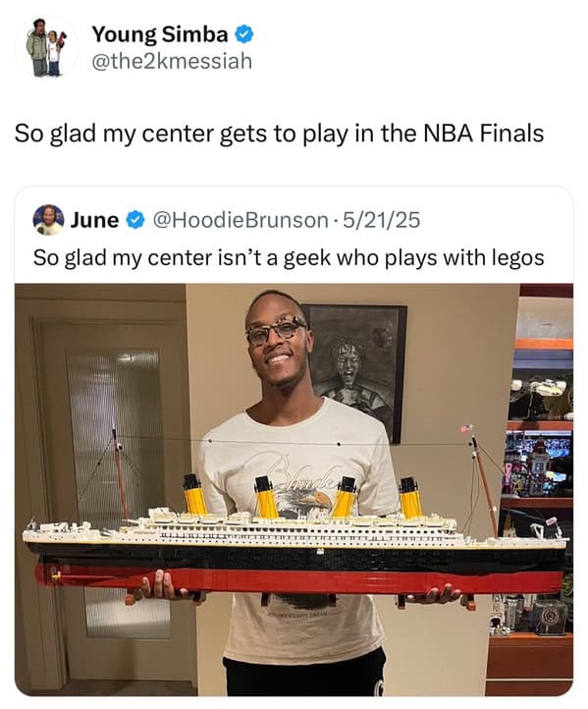The image size is (588, 709).
Task: Open June's small profile picture
Action: coord(48,220)
